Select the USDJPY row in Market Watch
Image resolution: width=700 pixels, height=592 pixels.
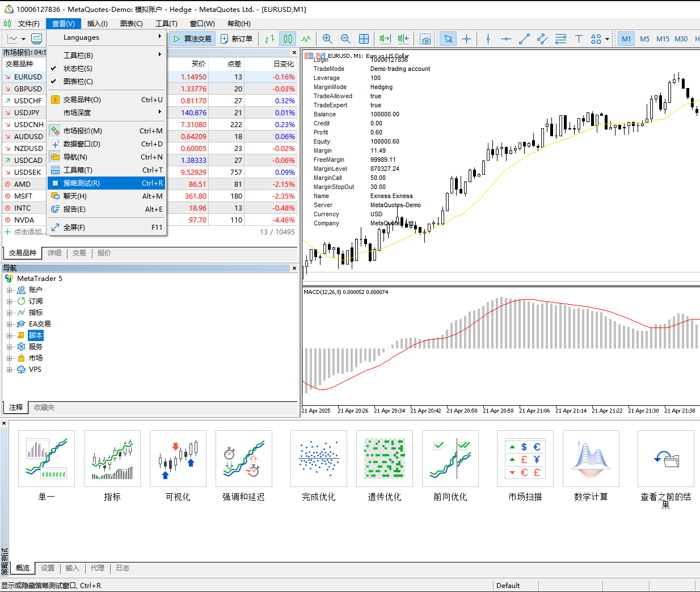27,112
